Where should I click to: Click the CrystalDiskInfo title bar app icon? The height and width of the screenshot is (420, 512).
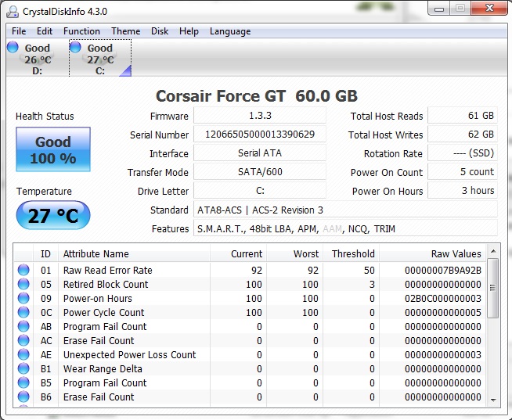click(x=13, y=12)
